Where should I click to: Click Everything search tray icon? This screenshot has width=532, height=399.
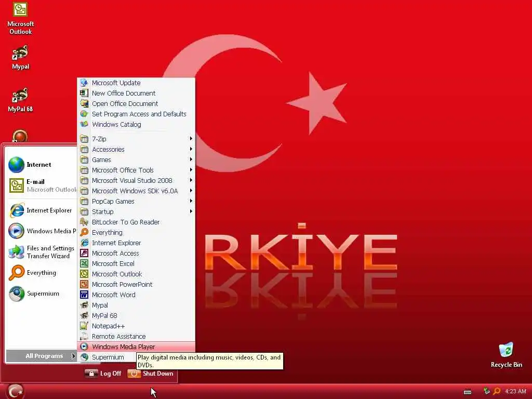click(496, 391)
